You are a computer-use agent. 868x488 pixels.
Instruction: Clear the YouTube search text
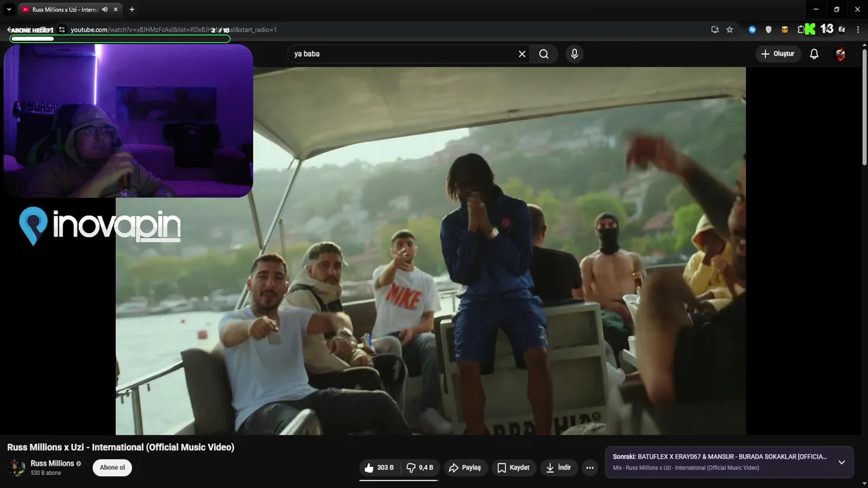tap(522, 54)
